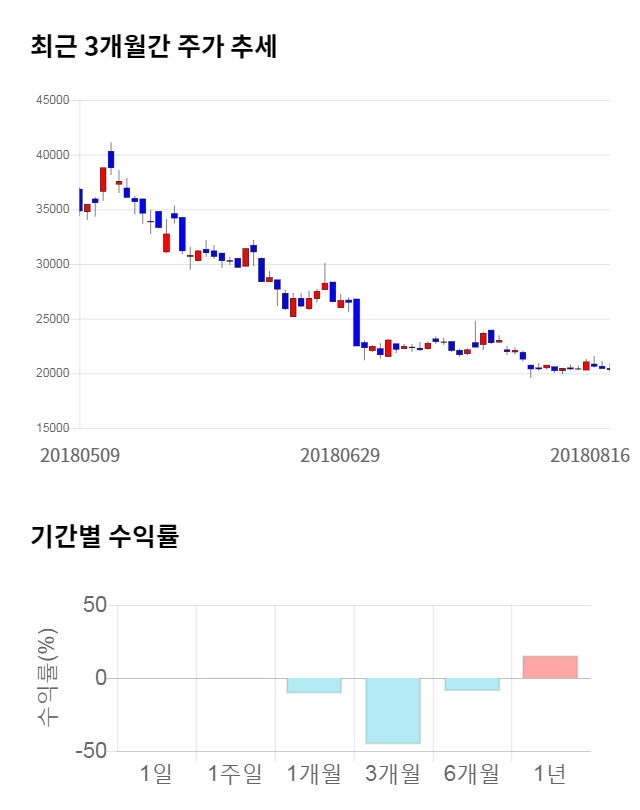Click the 50 return axis label

[95, 606]
